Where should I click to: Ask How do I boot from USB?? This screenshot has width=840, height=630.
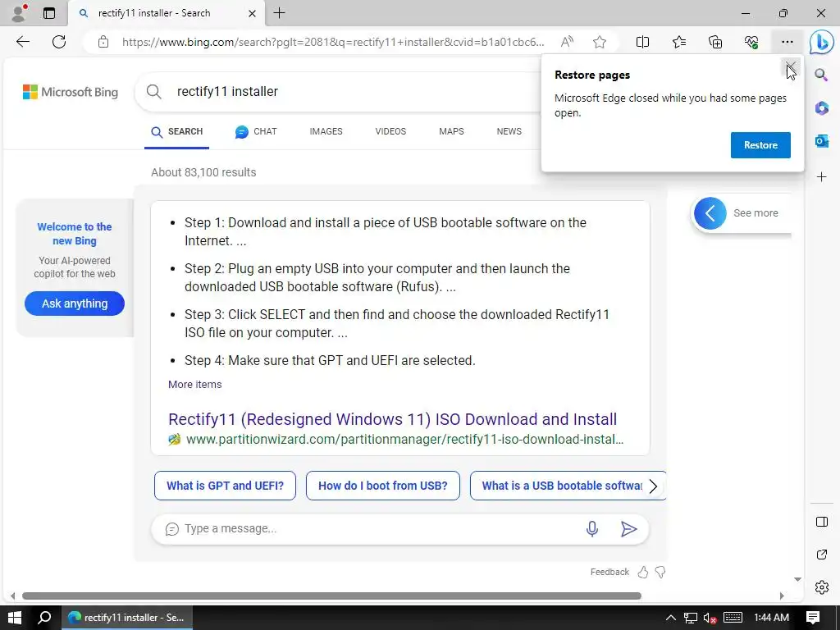coord(382,486)
